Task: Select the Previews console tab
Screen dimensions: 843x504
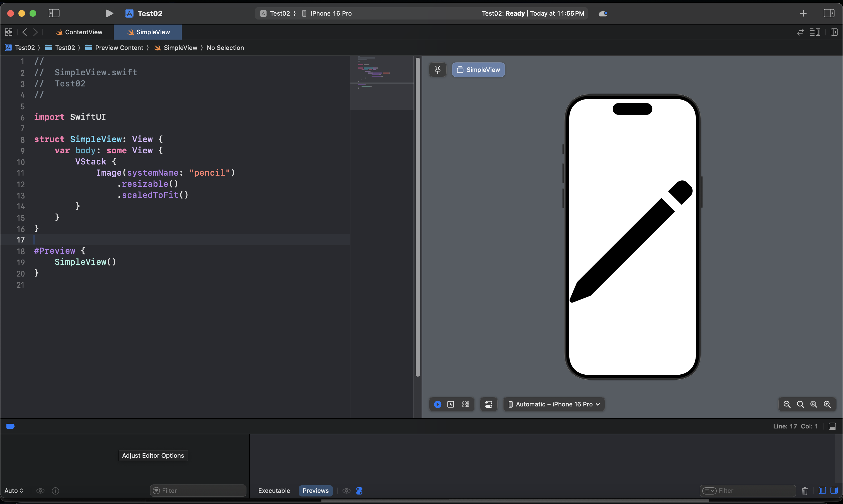Action: pos(316,491)
